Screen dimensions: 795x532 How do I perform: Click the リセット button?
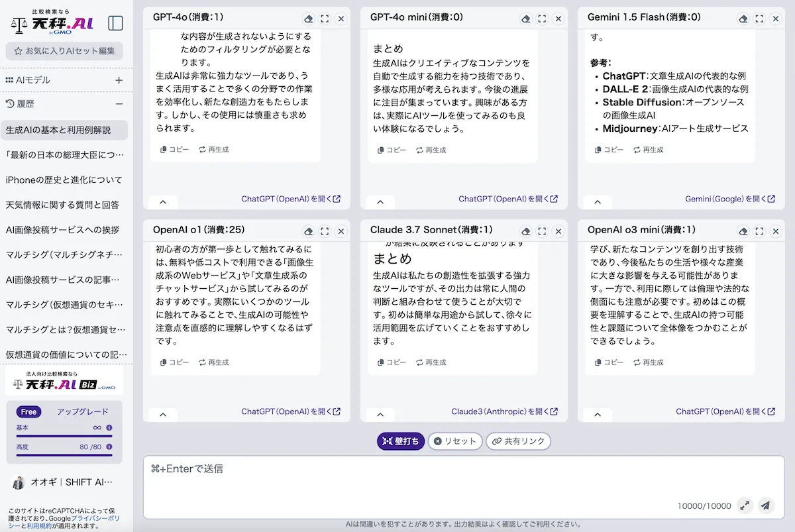455,441
